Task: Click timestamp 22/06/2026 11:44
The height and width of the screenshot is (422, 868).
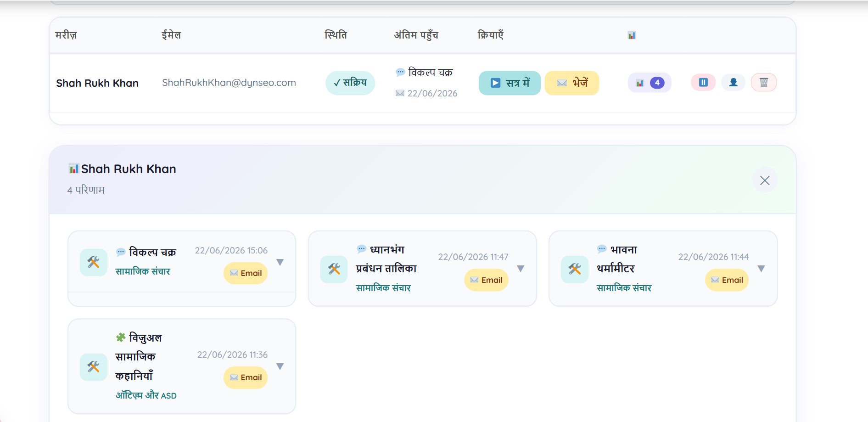Action: (x=713, y=257)
